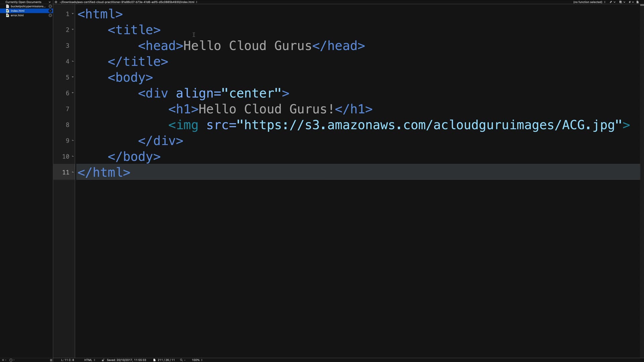Open the 100% zoom level dropdown

(197, 360)
